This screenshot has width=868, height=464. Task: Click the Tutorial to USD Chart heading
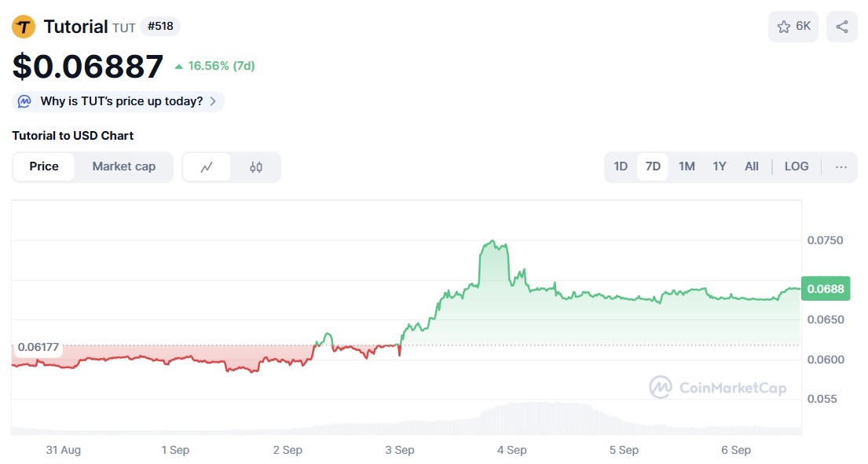click(73, 136)
